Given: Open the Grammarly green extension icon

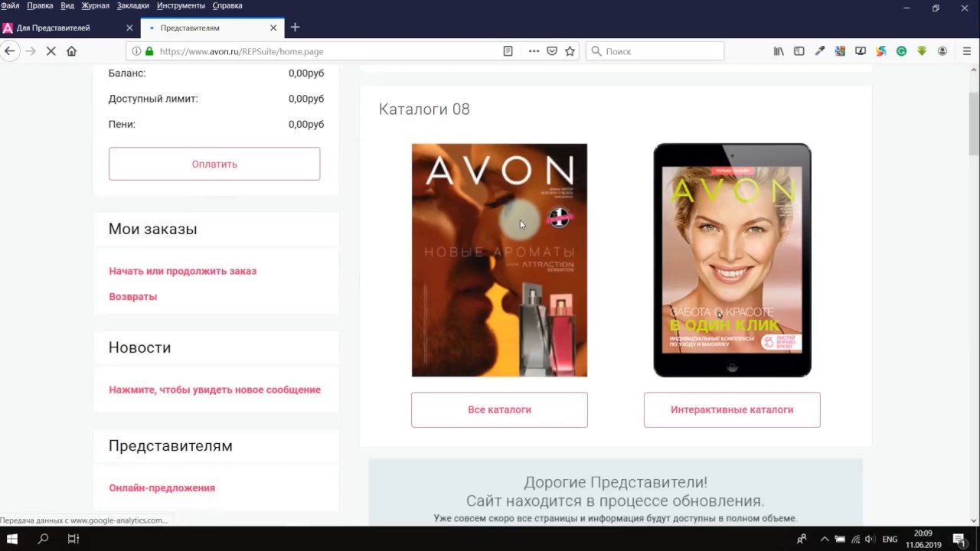Looking at the screenshot, I should 901,51.
